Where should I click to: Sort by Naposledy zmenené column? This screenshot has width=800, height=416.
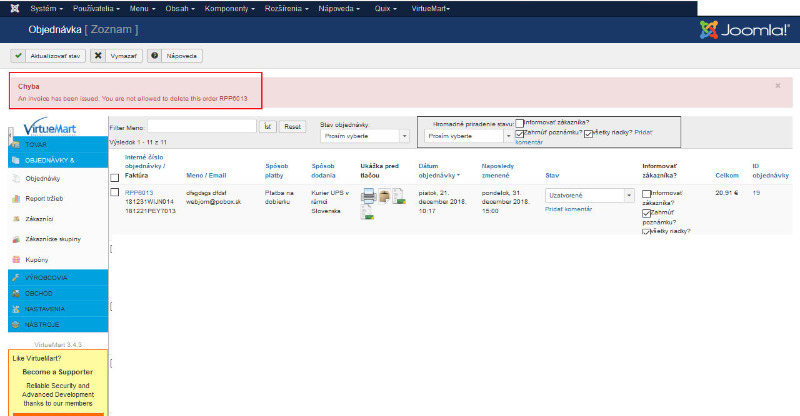point(497,170)
